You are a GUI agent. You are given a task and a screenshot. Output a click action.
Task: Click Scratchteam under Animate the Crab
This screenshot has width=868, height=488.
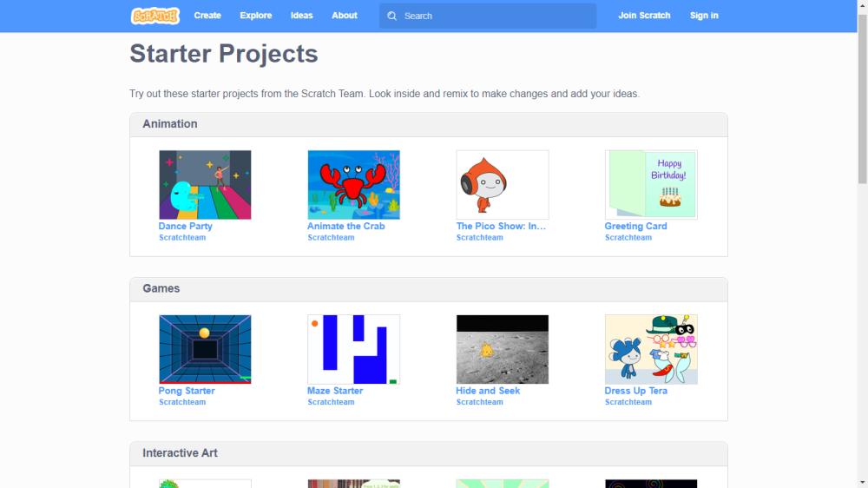pyautogui.click(x=331, y=237)
